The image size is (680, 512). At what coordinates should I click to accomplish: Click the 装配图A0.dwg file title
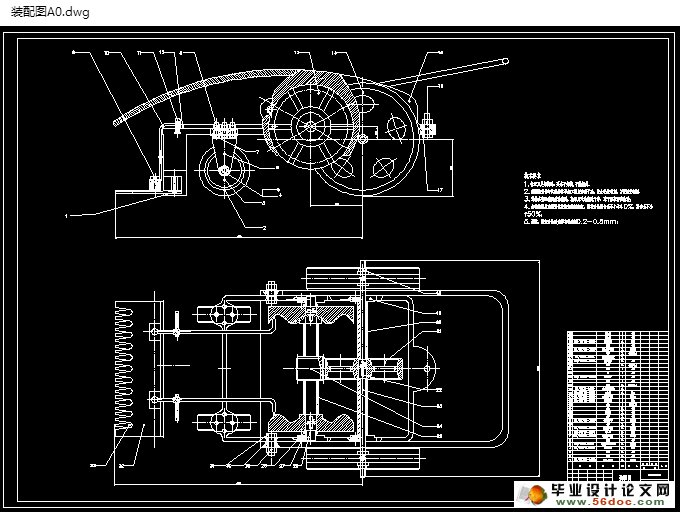pyautogui.click(x=50, y=11)
